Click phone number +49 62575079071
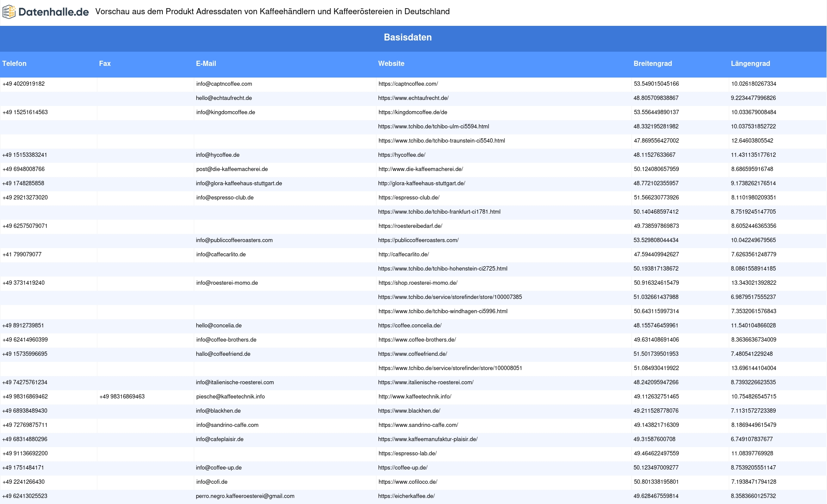Image resolution: width=827 pixels, height=504 pixels. [x=25, y=226]
